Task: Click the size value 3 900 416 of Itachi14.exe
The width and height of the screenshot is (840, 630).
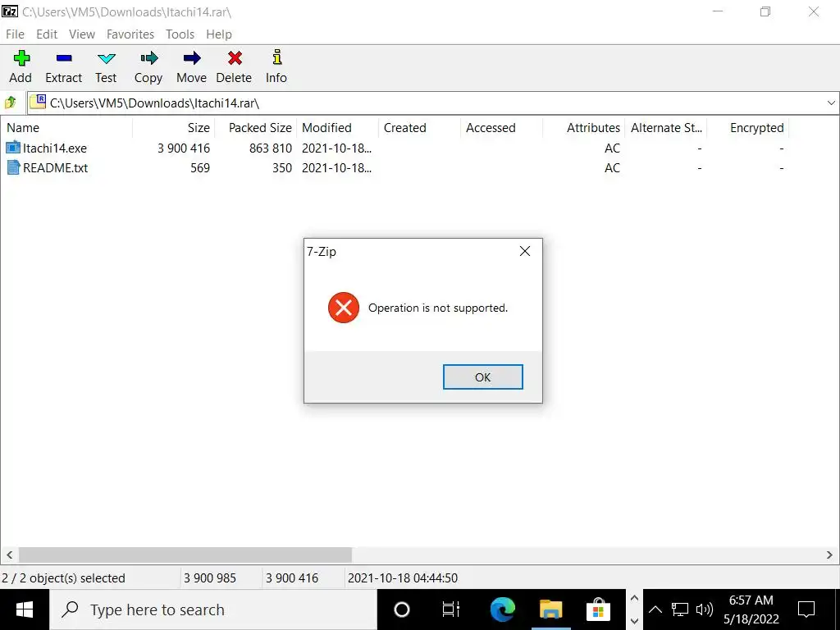Action: click(x=184, y=148)
